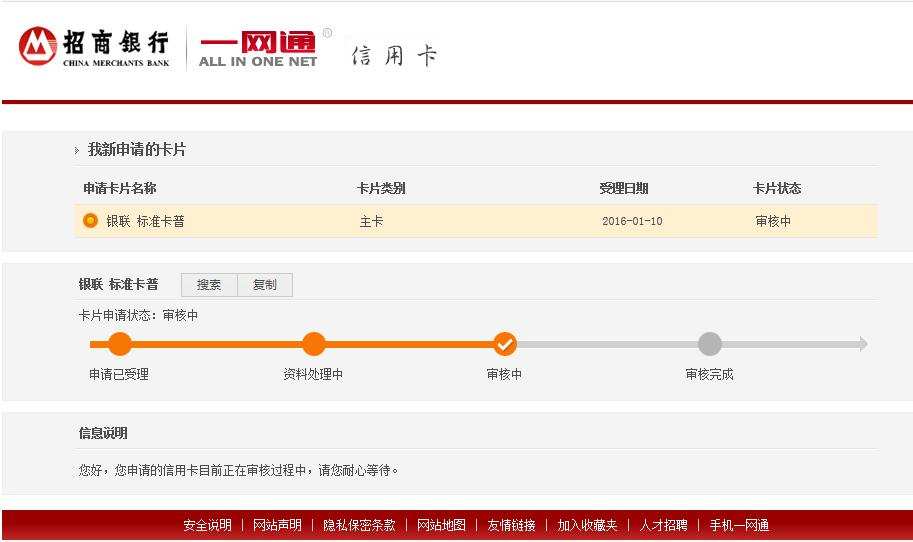Click the 搜索 button

click(209, 285)
